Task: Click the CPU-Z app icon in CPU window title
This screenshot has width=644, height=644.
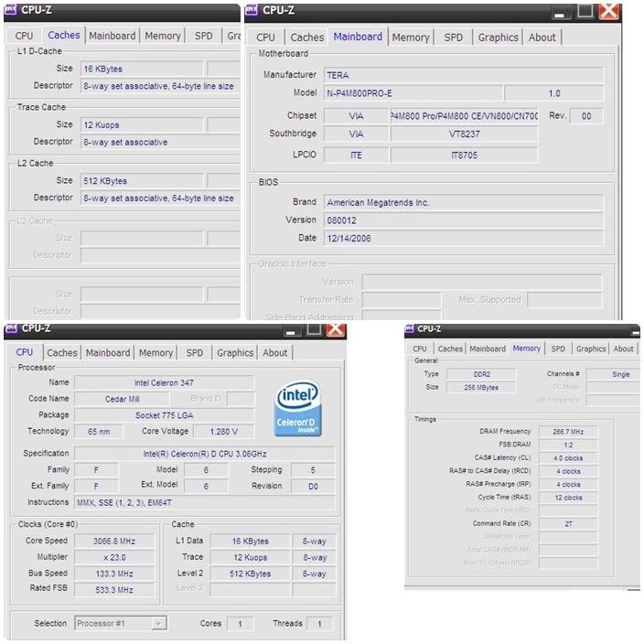Action: coord(11,328)
